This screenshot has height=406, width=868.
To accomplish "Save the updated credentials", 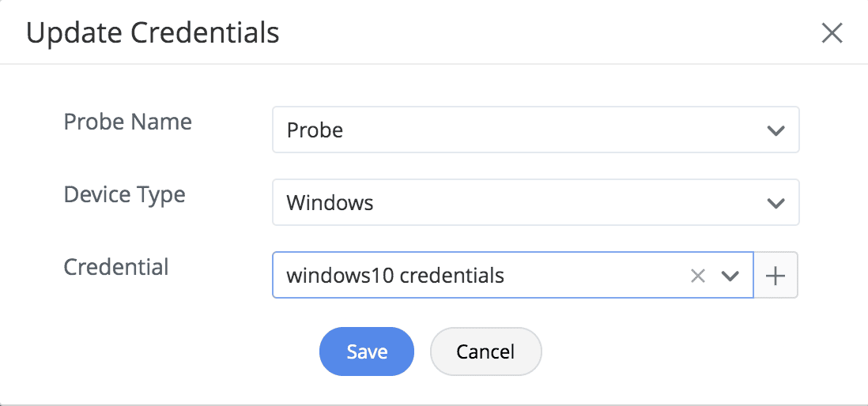I will 367,351.
